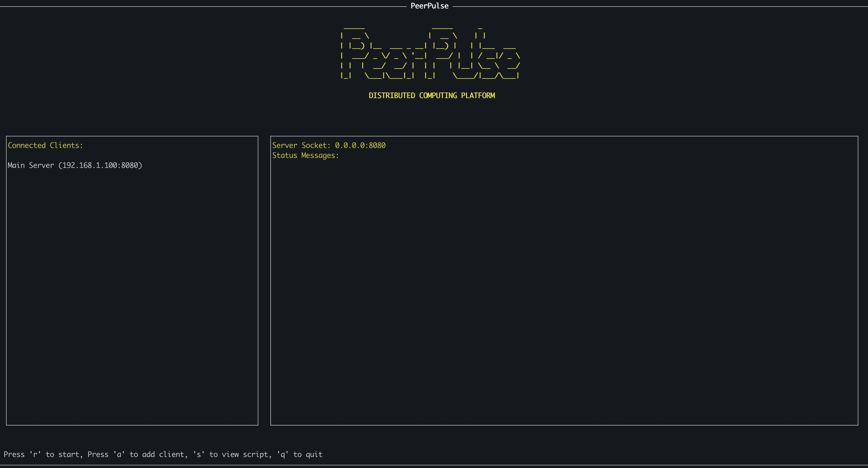Click the 'q' to quit hint
The width and height of the screenshot is (868, 468).
click(299, 455)
